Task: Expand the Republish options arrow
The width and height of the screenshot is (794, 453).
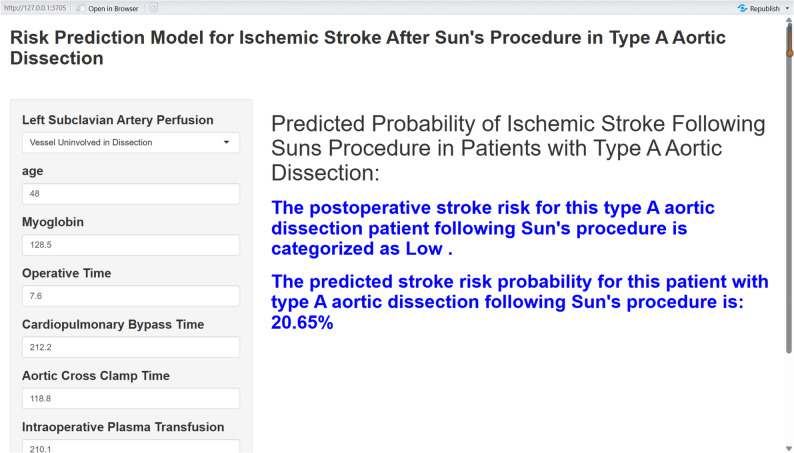Action: tap(787, 8)
